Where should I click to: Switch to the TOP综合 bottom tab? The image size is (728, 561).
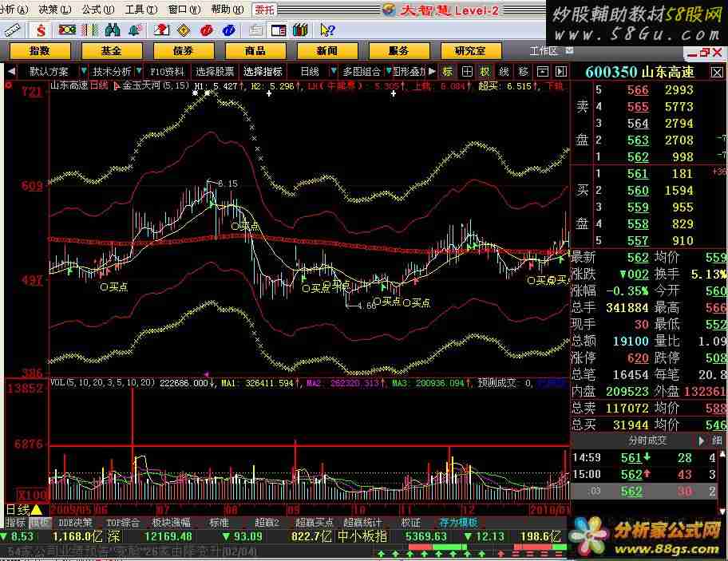pyautogui.click(x=123, y=523)
